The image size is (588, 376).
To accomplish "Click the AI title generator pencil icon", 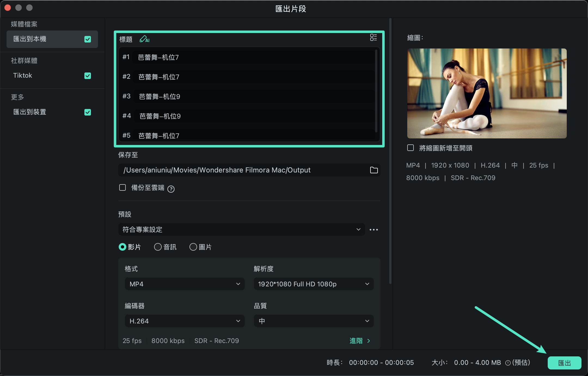I will click(x=144, y=39).
